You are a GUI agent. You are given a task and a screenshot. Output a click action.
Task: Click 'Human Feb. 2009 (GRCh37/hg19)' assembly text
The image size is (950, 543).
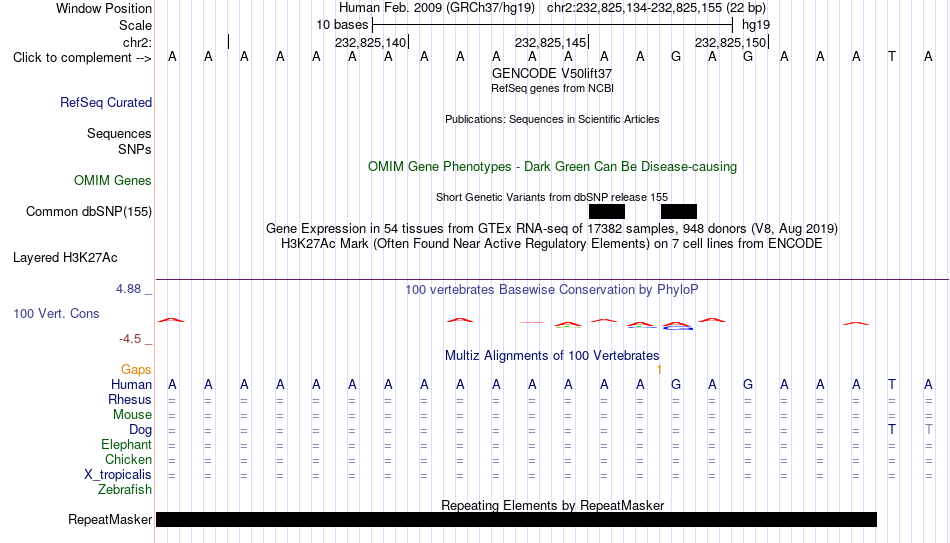click(x=437, y=8)
